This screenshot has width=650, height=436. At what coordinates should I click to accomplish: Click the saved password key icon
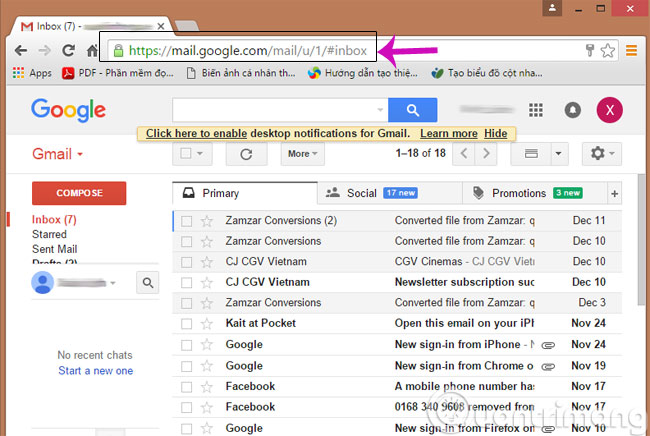pos(589,50)
